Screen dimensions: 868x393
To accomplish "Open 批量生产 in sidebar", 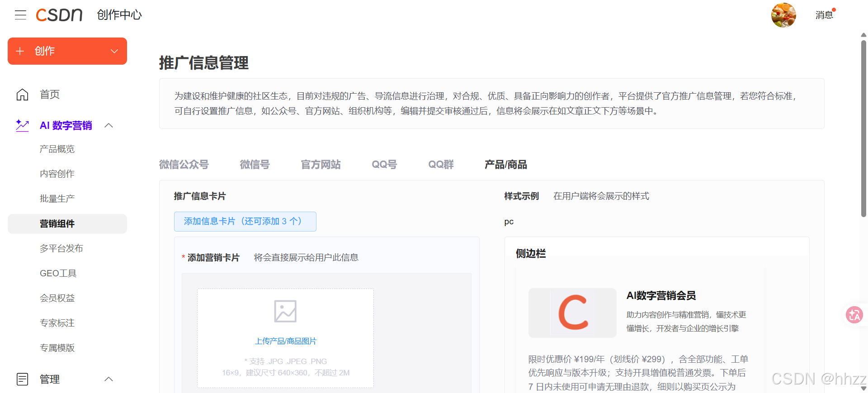I will tap(57, 199).
